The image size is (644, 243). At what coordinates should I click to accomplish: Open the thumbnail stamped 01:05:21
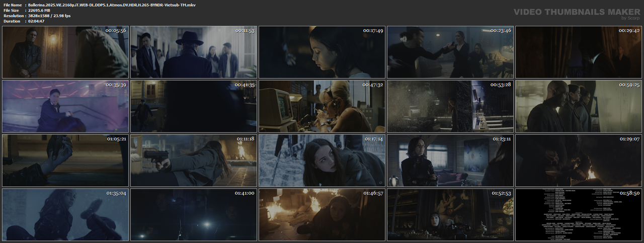pos(65,160)
